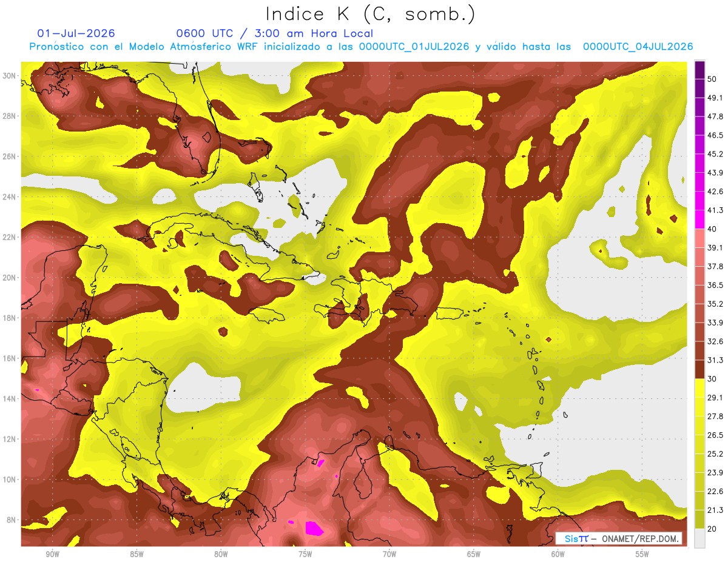Select the 39.1 value on the color scale
The width and height of the screenshot is (728, 562).
(715, 247)
